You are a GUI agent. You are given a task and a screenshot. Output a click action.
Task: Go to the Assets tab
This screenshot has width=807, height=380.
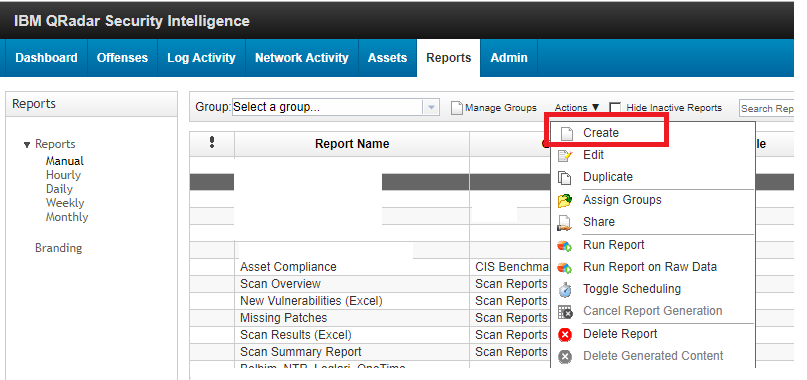[x=387, y=58]
